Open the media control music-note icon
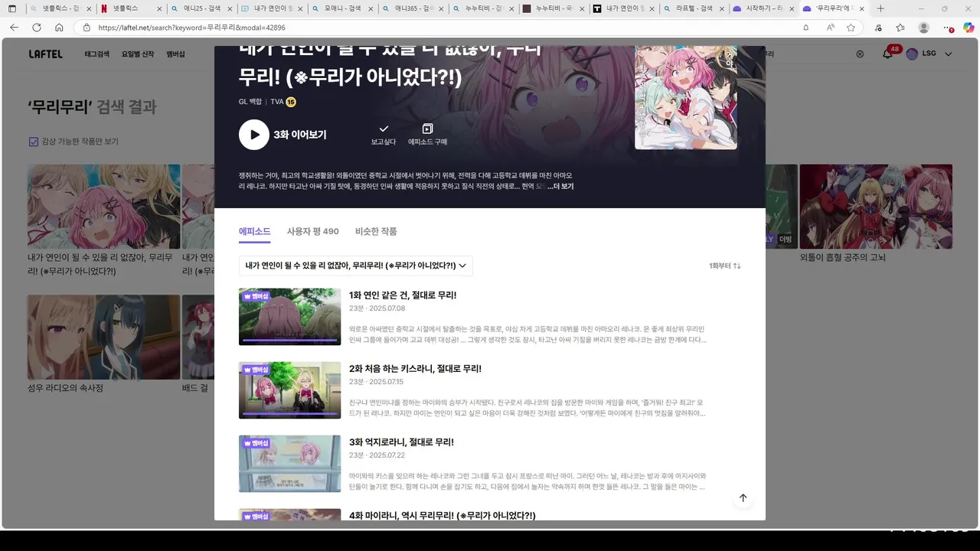The image size is (980, 551). (x=878, y=27)
